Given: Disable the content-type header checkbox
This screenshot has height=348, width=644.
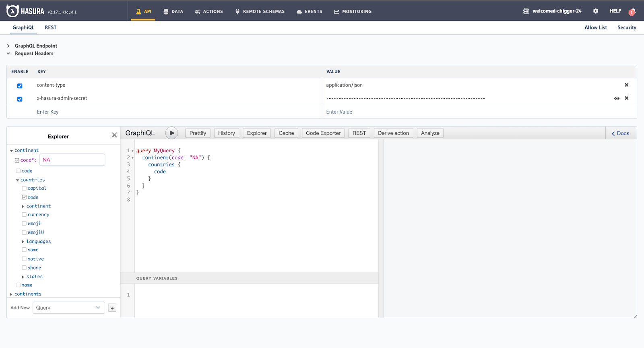Looking at the screenshot, I should pyautogui.click(x=20, y=86).
